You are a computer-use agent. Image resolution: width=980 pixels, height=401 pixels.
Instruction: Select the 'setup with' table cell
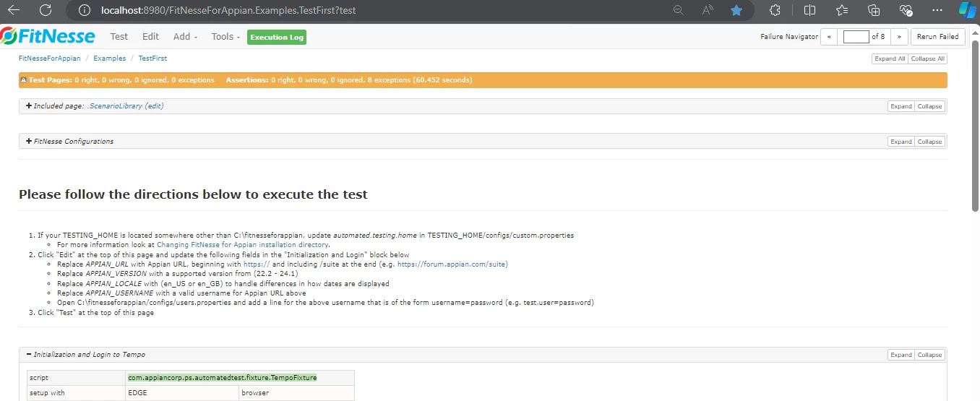point(76,393)
